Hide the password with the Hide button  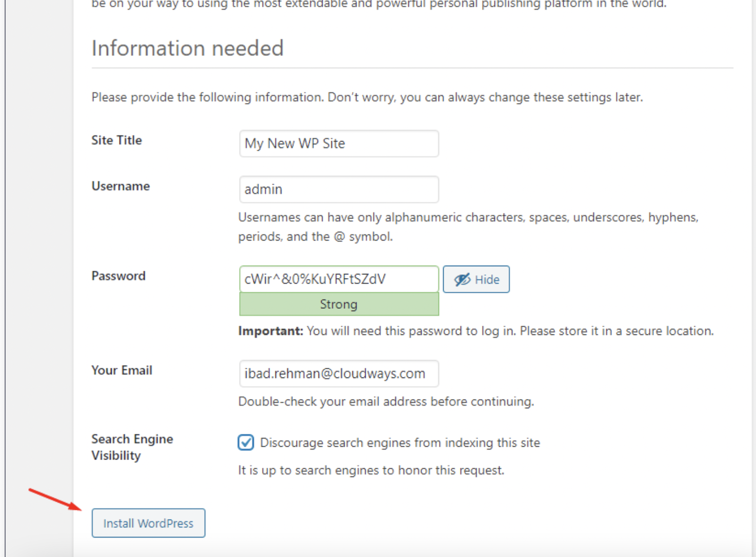476,280
